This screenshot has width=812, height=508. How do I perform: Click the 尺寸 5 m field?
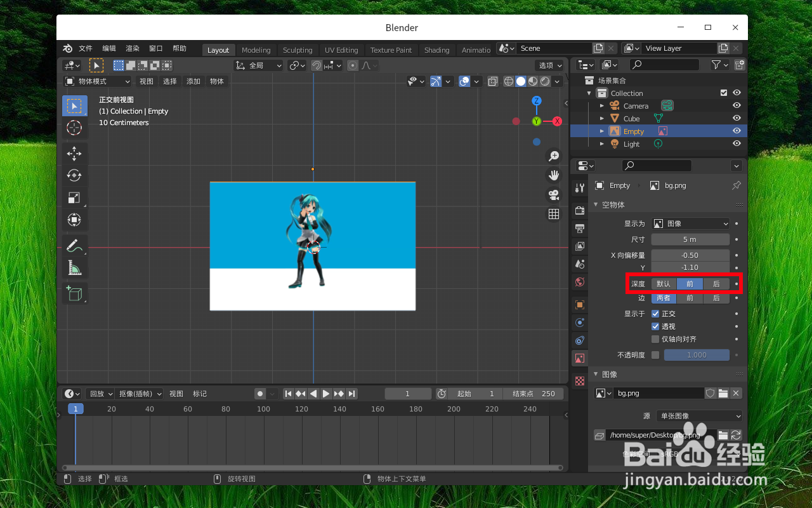690,239
